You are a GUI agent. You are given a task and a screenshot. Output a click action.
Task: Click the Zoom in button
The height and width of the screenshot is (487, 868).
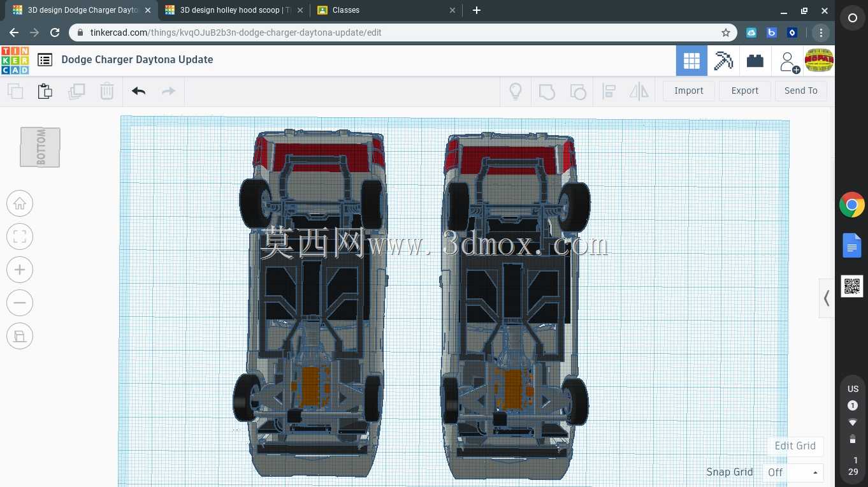(x=20, y=270)
